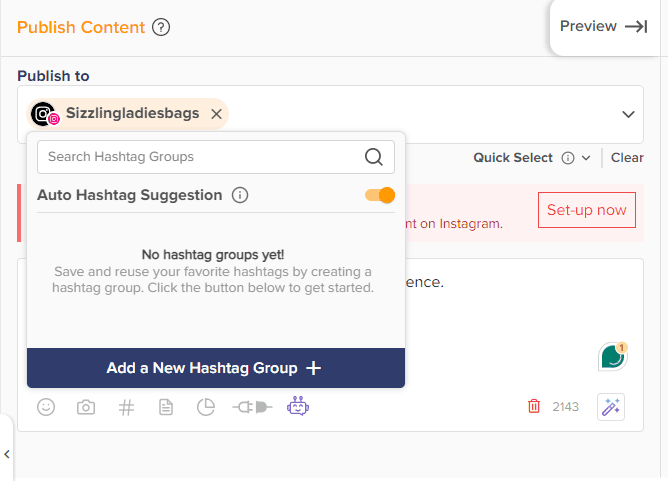Click the document template icon
668x481 pixels.
click(x=166, y=407)
